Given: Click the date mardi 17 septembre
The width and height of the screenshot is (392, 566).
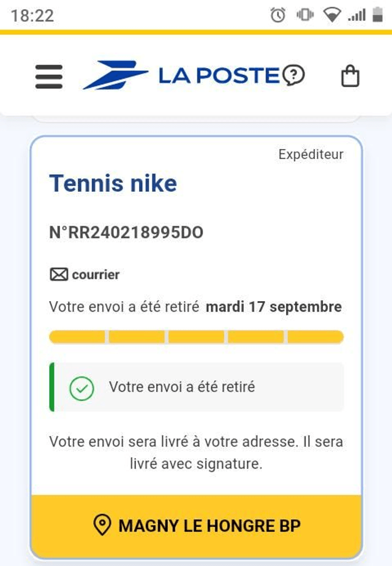Looking at the screenshot, I should [273, 307].
